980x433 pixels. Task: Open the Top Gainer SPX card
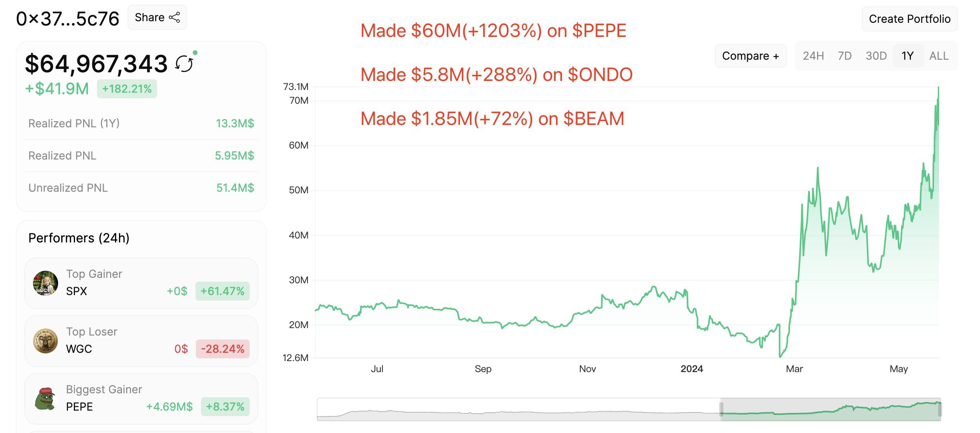[141, 283]
